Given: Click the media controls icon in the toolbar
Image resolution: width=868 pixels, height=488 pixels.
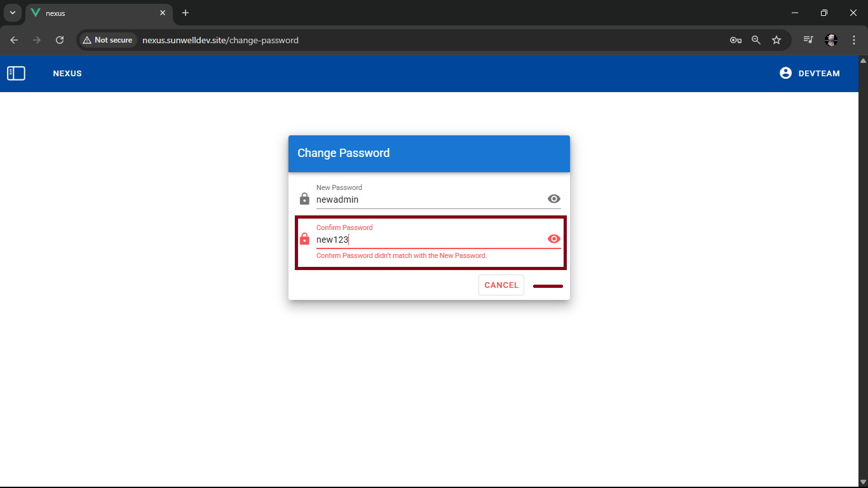Looking at the screenshot, I should [808, 39].
